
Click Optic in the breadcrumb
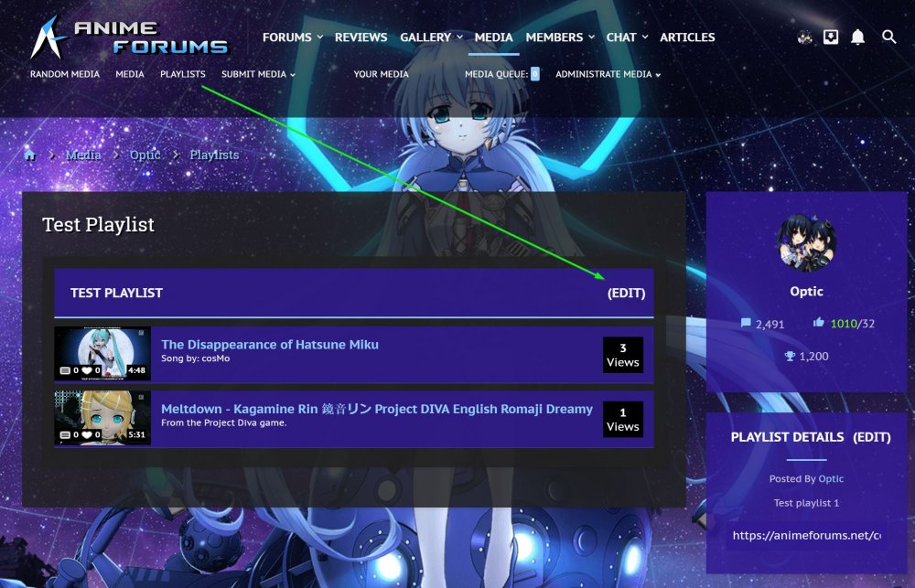145,155
